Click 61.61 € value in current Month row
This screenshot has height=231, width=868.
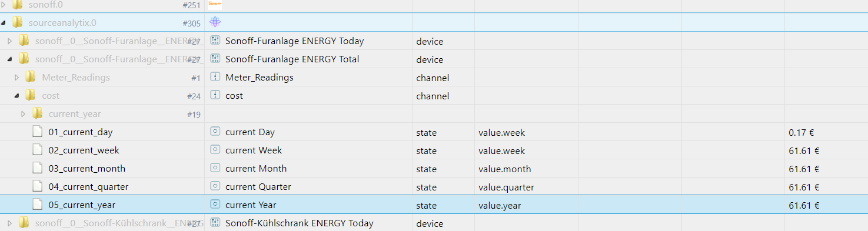click(x=804, y=169)
